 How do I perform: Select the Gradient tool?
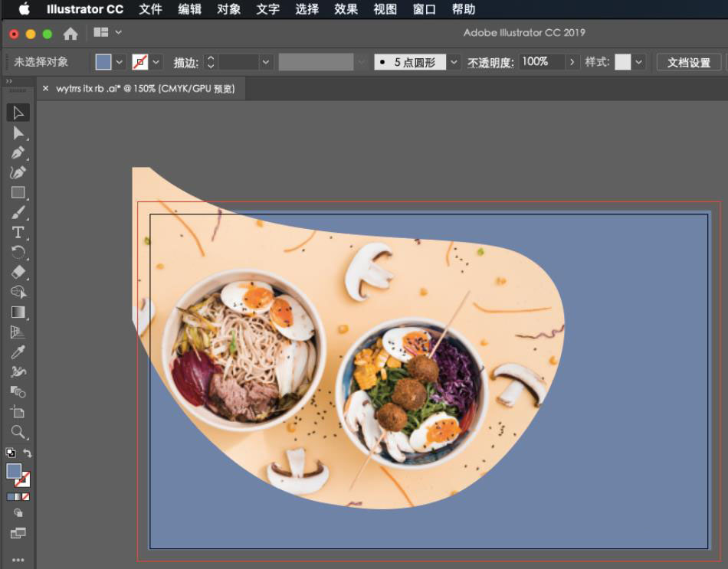pos(18,312)
